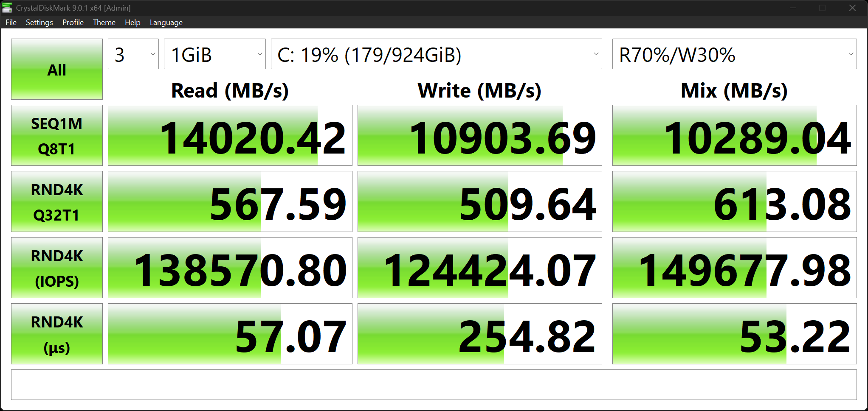The image size is (868, 411).
Task: Start the RND4K Q32T1 test
Action: pos(57,201)
